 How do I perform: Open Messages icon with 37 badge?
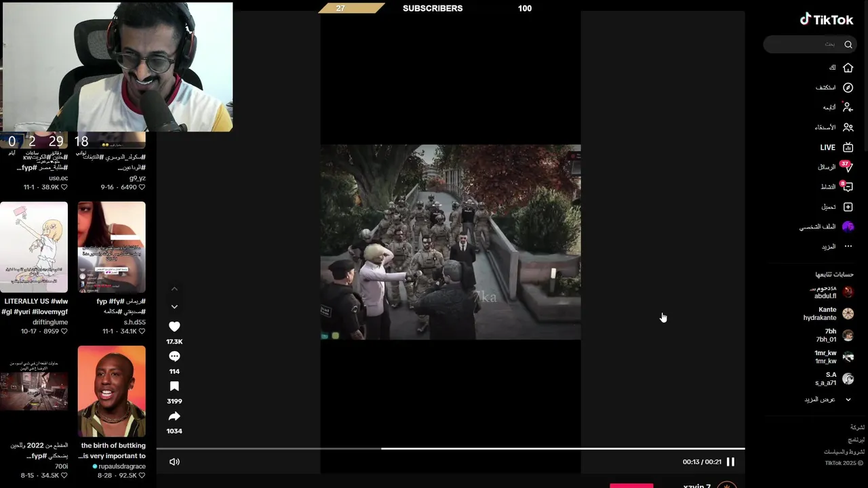pyautogui.click(x=846, y=167)
